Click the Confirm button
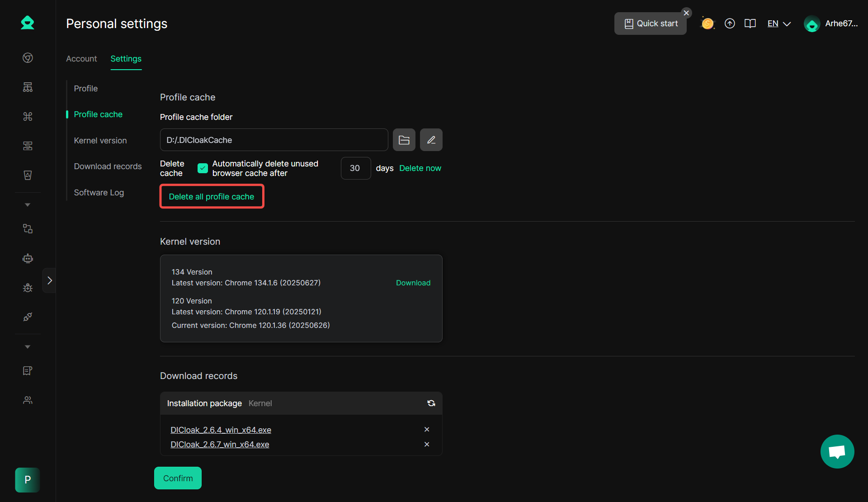Viewport: 868px width, 502px height. [x=178, y=478]
